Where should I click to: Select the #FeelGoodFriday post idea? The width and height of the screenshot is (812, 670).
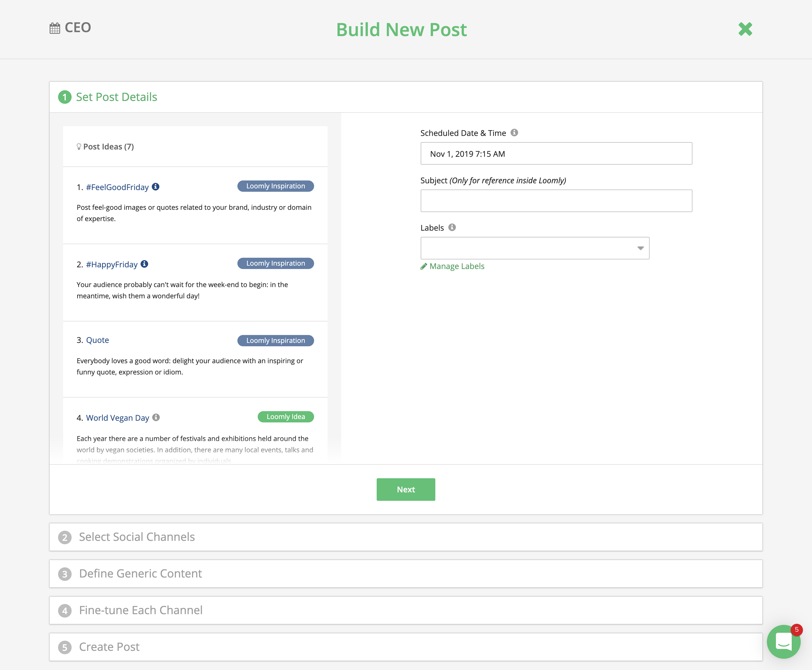(117, 187)
